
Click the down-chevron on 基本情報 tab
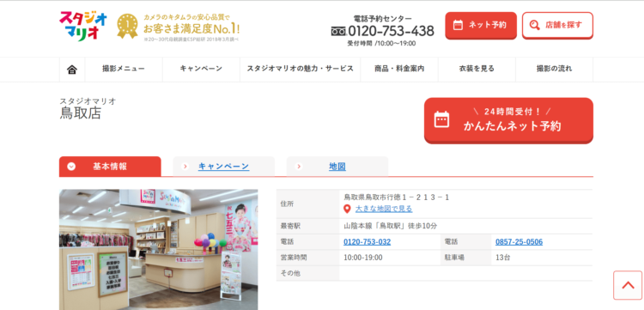tap(71, 167)
